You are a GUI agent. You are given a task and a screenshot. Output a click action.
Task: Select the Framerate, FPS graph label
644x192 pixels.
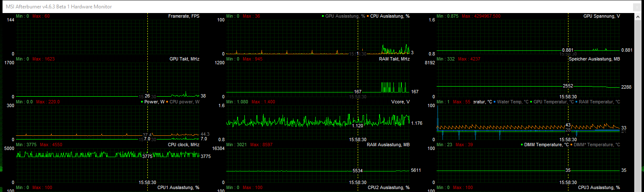184,16
